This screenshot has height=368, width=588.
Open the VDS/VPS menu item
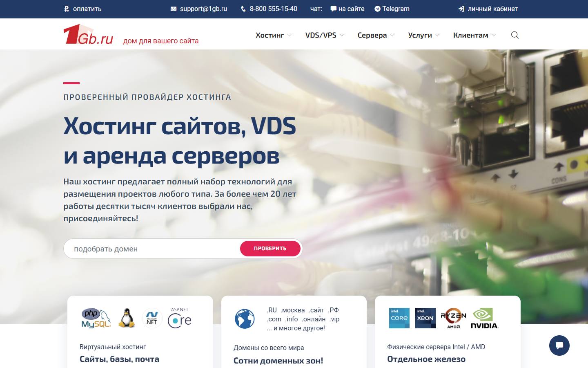tap(321, 35)
